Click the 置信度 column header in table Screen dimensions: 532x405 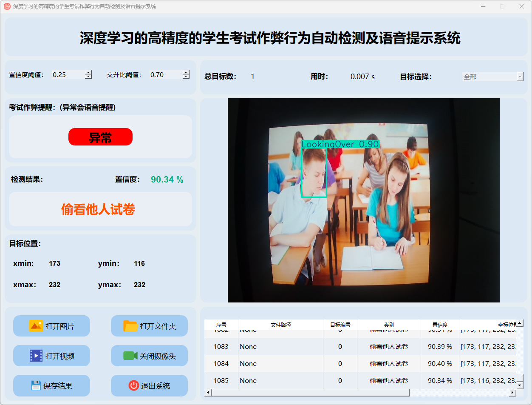click(x=440, y=325)
